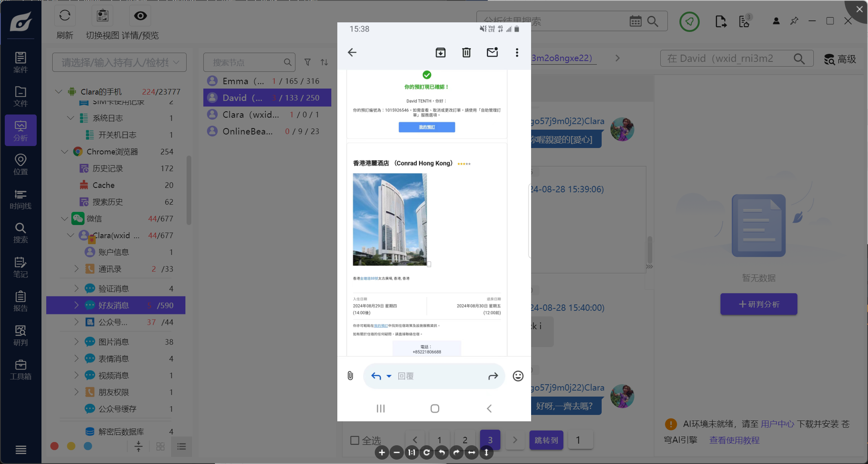Click the red color dot marker
Image resolution: width=868 pixels, height=464 pixels.
(55, 446)
